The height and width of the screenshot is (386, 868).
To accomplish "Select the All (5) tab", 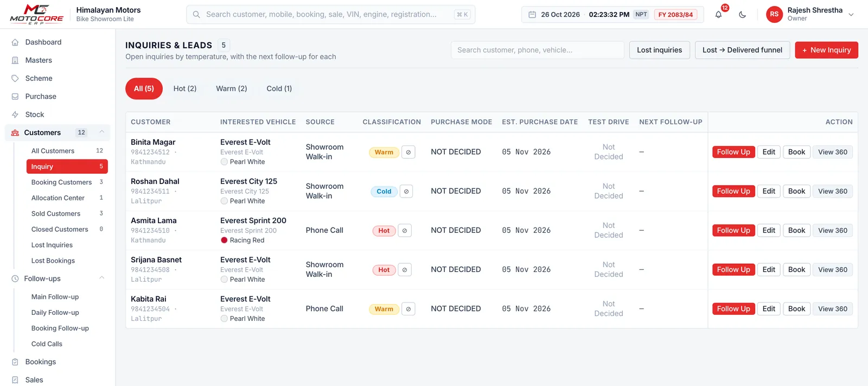I will click(144, 88).
